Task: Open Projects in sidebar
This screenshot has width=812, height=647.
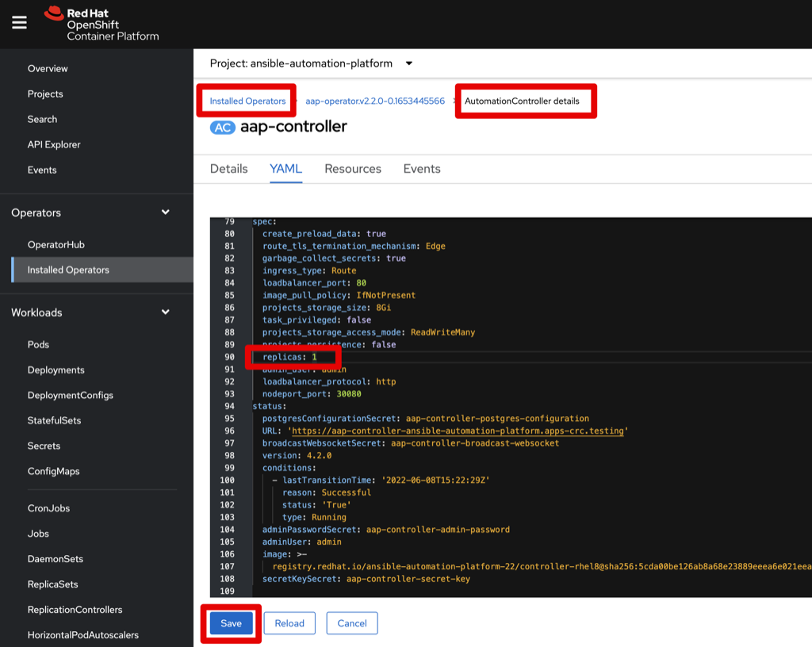Action: point(45,94)
